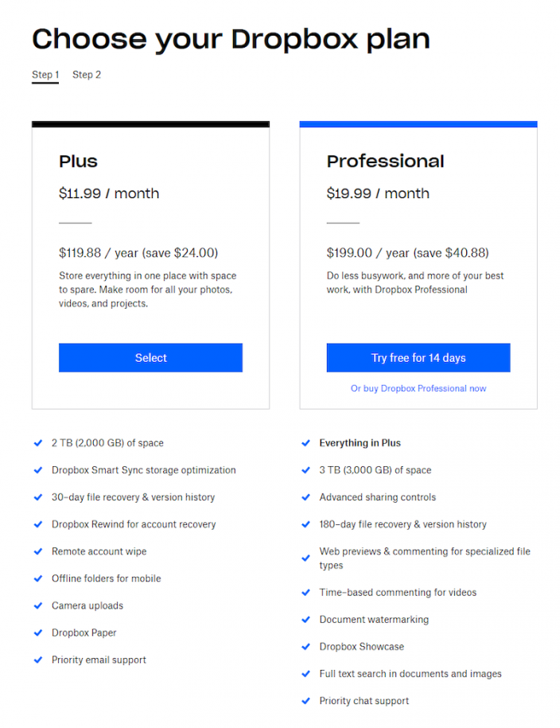Viewport: 560px width, 728px height.
Task: Click the checkmark next to Dropbox Smart Sync
Action: (x=38, y=470)
